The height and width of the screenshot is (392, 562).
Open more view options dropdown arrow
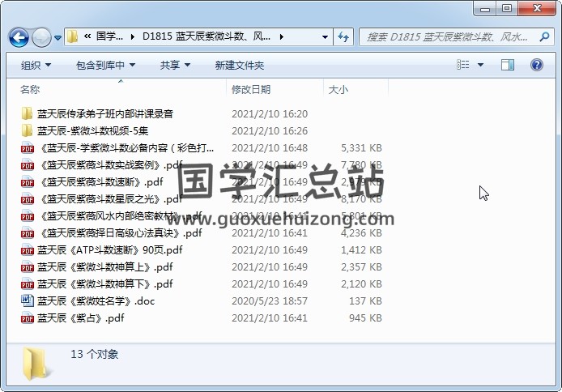481,65
